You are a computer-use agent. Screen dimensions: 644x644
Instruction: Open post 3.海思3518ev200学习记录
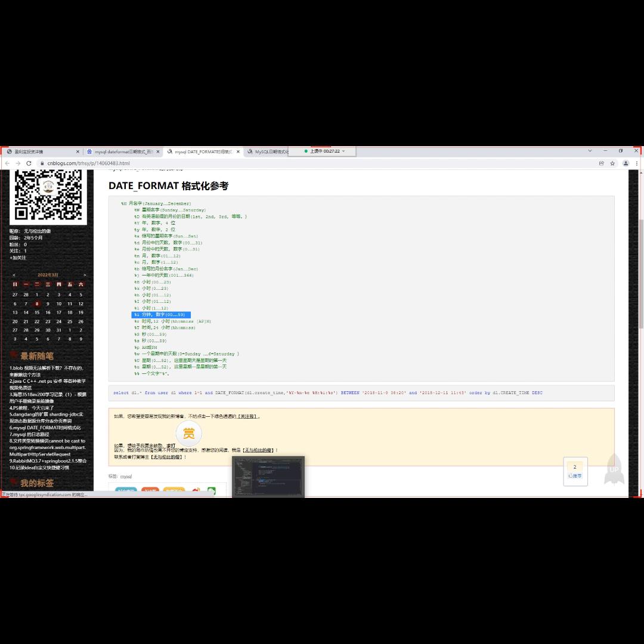(x=48, y=398)
